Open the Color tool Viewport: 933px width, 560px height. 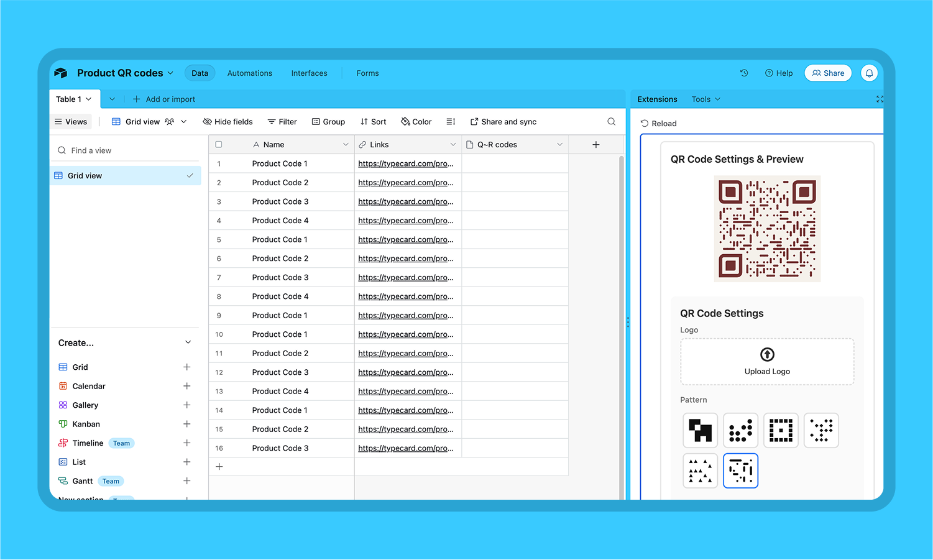click(415, 121)
